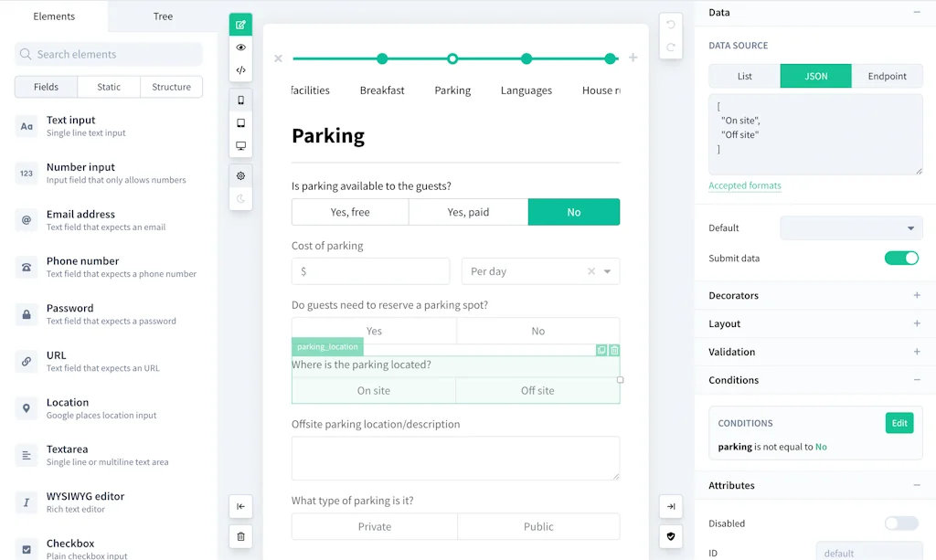Switch to preview mode with the eye icon
This screenshot has width=936, height=560.
pyautogui.click(x=240, y=47)
